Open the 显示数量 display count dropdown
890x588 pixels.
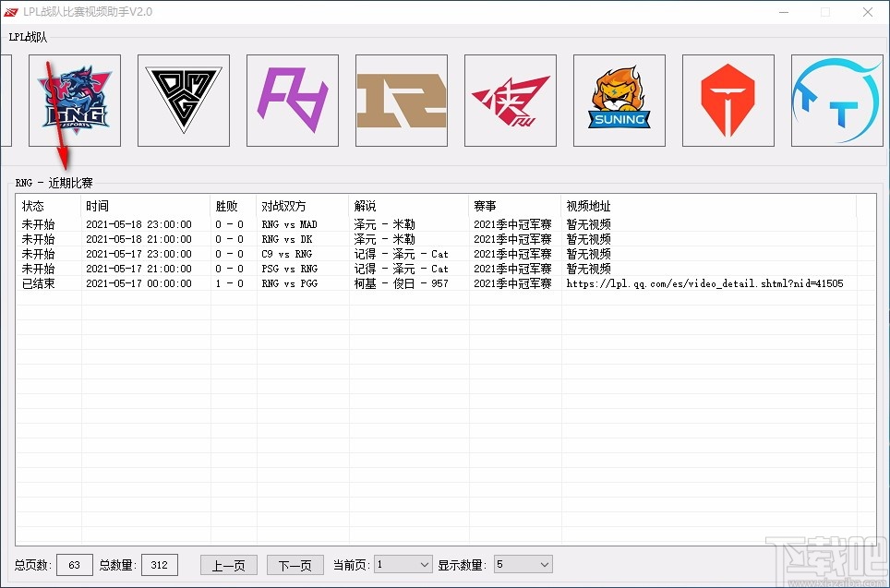coord(523,564)
